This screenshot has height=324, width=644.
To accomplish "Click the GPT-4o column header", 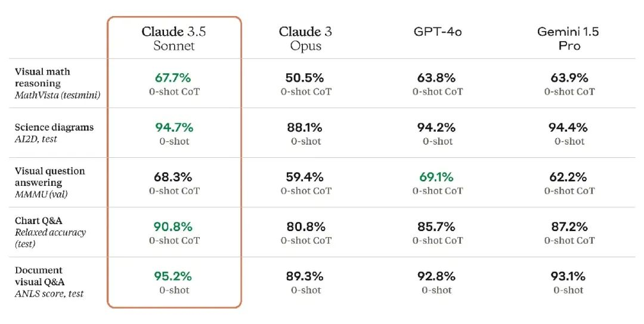I will (x=437, y=32).
